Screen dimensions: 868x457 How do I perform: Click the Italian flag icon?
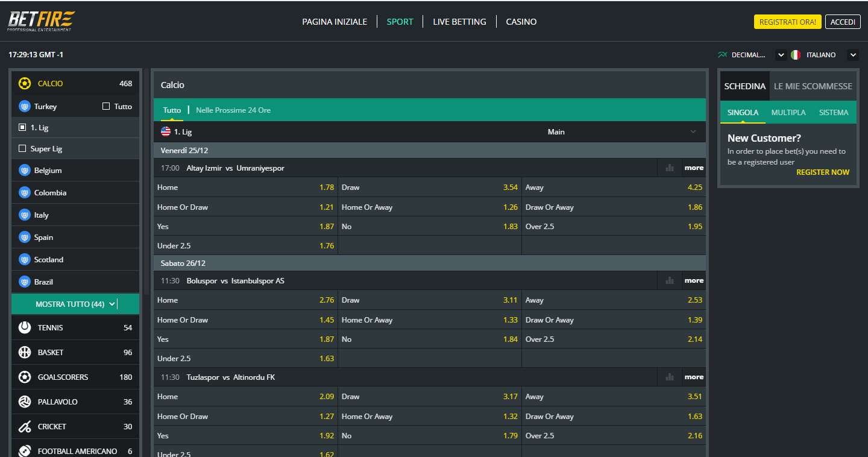pyautogui.click(x=796, y=55)
